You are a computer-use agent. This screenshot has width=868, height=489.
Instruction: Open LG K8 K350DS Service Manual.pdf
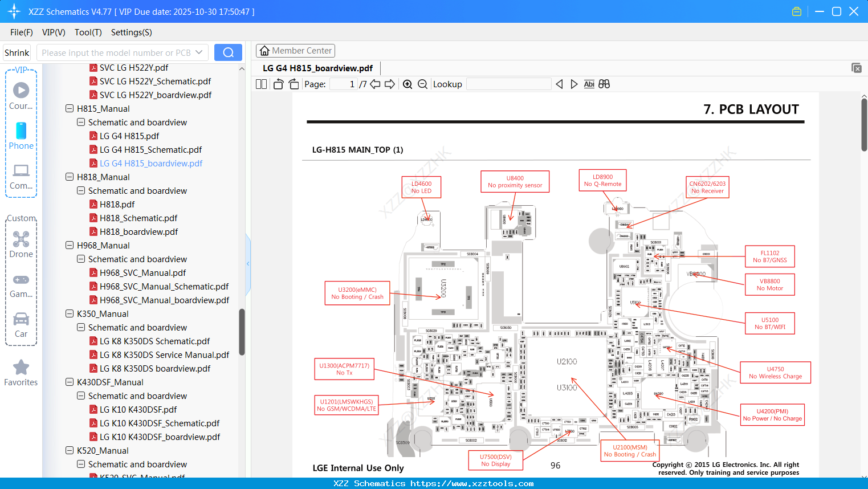click(160, 354)
